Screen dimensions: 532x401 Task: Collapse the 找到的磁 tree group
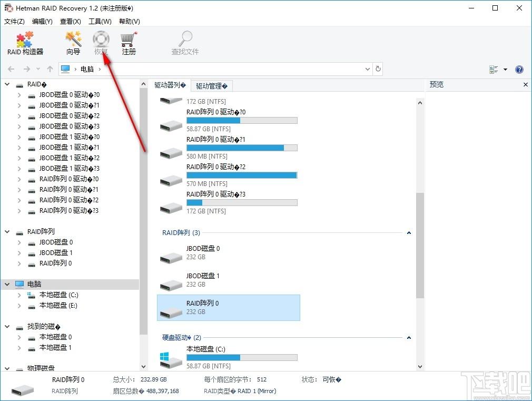pos(7,327)
